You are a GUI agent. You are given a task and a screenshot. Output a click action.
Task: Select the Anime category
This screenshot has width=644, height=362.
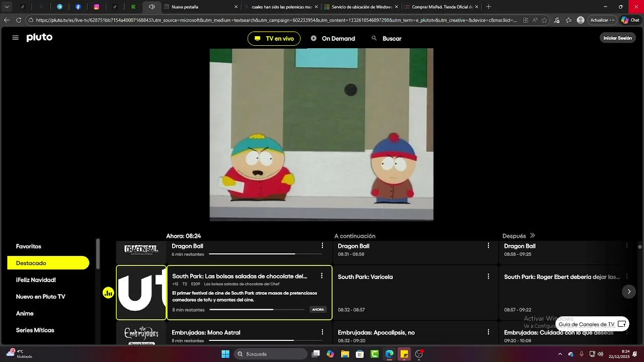[25, 314]
